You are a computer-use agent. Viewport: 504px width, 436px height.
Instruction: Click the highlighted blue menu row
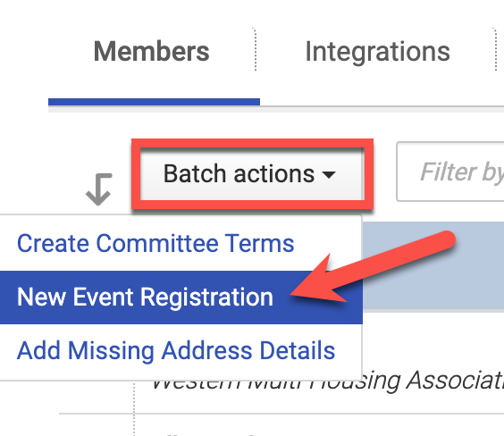[x=181, y=298]
